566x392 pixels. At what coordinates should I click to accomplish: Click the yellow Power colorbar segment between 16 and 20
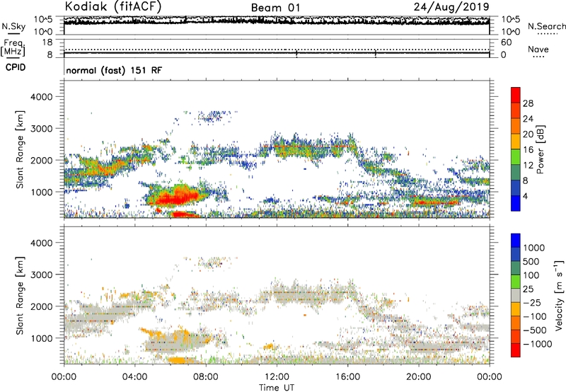516,142
